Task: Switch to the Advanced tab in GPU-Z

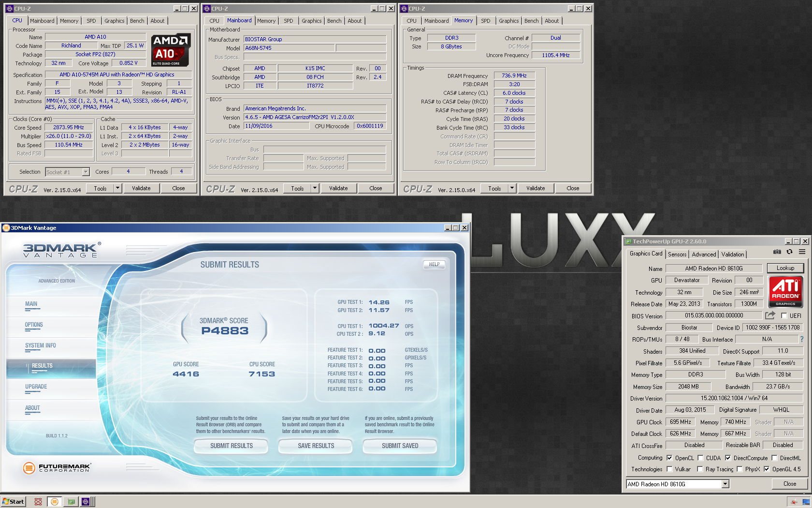Action: [x=704, y=254]
